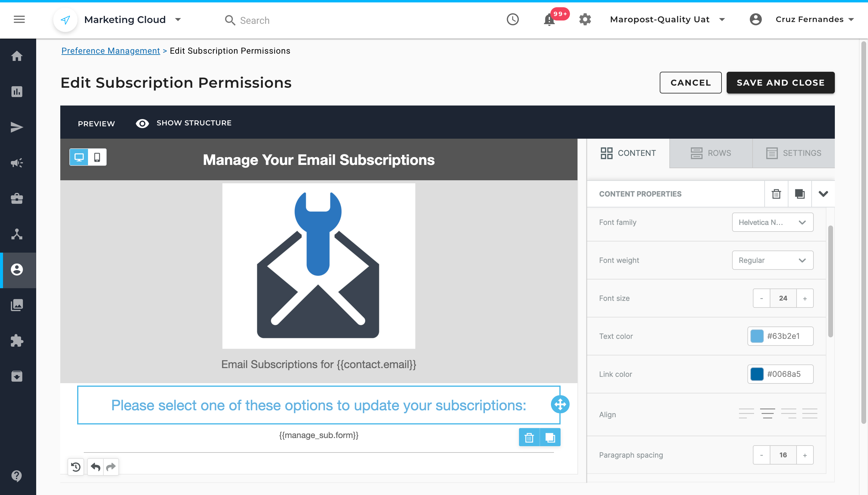Click the undo arrow in editor
This screenshot has width=868, height=495.
point(96,467)
